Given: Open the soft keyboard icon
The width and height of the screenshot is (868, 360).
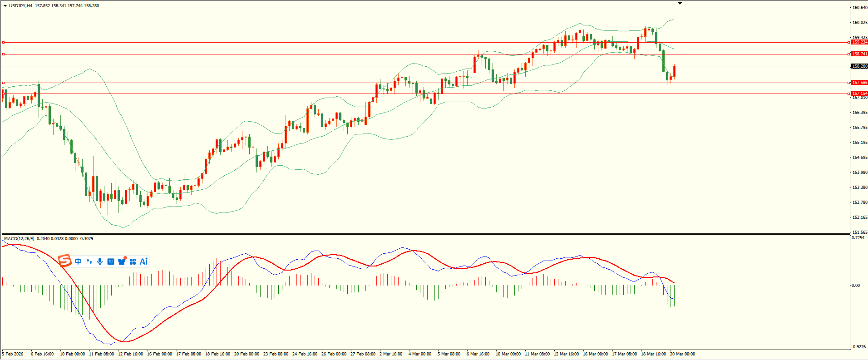Looking at the screenshot, I should click(111, 261).
